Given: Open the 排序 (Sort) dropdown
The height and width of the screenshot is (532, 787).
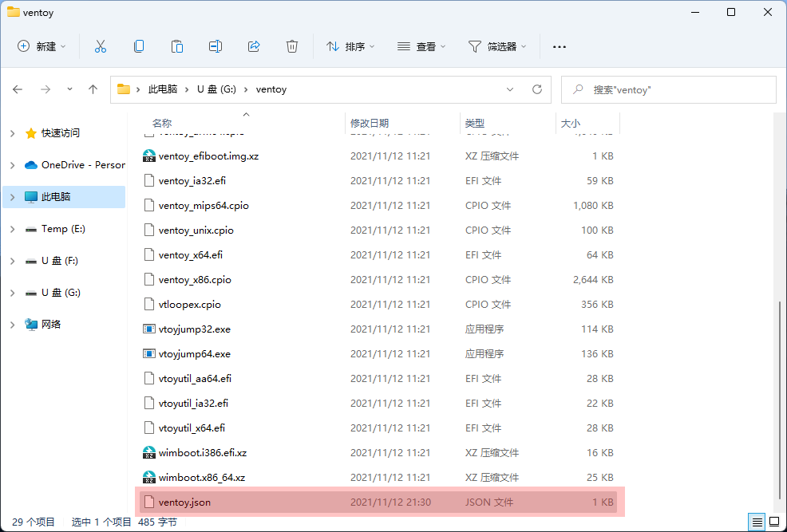Looking at the screenshot, I should pos(350,46).
